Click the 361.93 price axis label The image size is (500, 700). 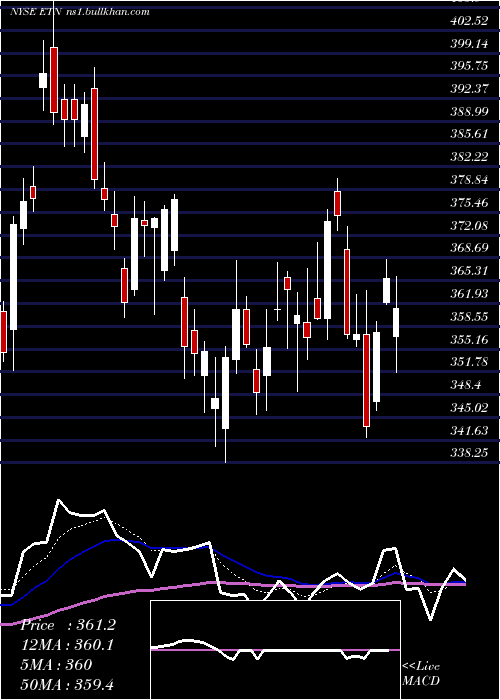[469, 293]
